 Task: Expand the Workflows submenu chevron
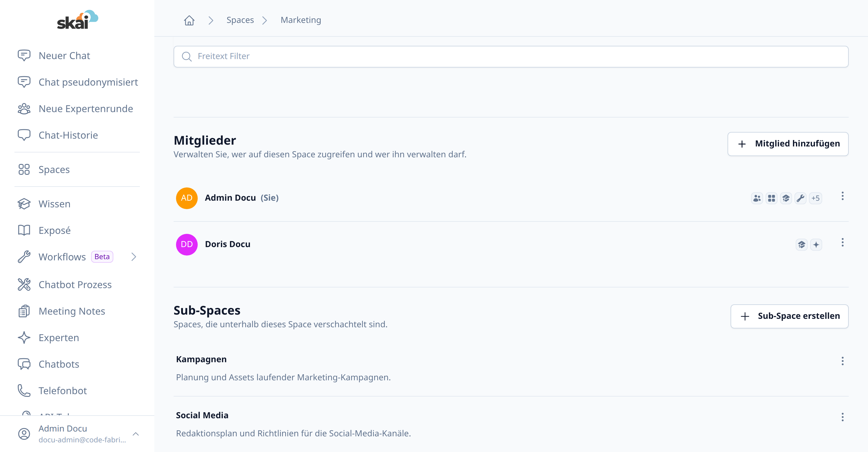tap(134, 257)
